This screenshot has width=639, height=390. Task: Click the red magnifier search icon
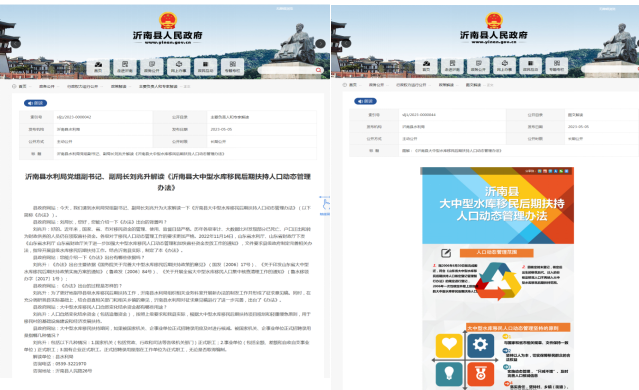point(318,70)
